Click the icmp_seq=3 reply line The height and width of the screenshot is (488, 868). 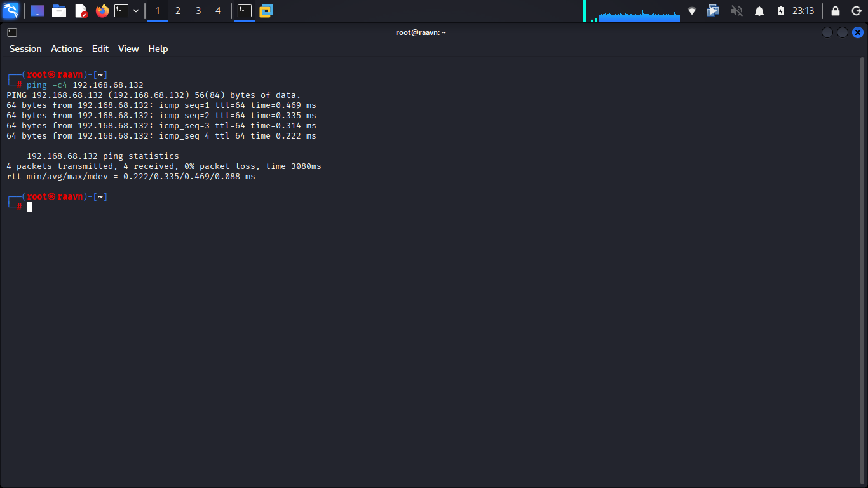(161, 126)
